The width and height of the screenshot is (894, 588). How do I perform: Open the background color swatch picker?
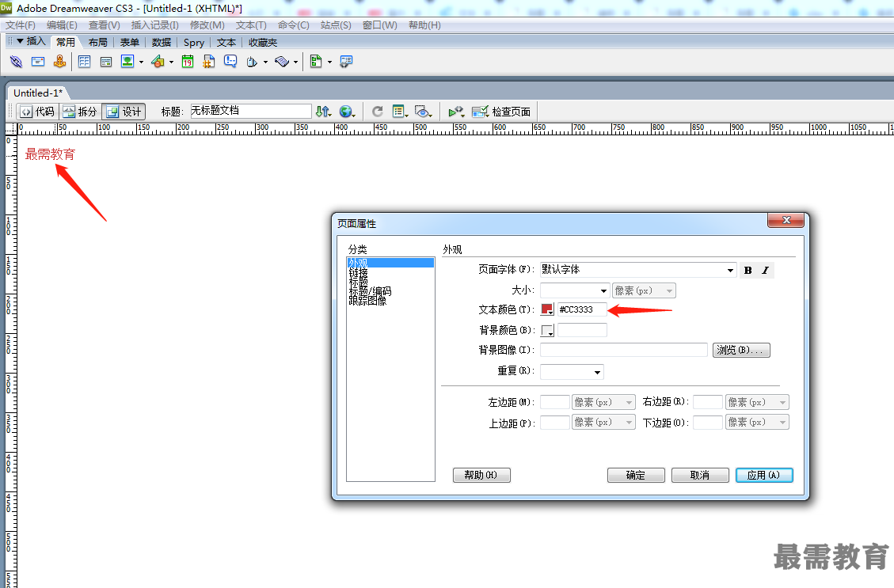coord(547,330)
